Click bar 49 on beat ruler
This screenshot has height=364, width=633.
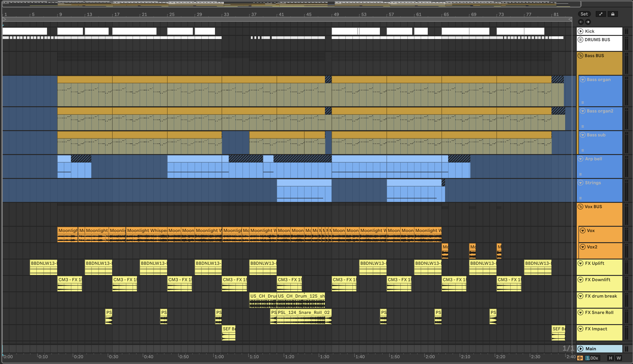(x=336, y=14)
